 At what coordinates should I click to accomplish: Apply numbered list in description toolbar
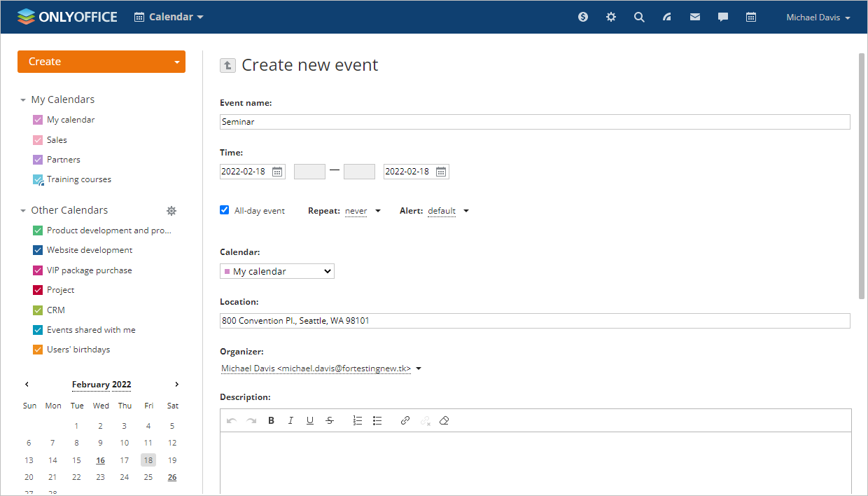coord(357,420)
